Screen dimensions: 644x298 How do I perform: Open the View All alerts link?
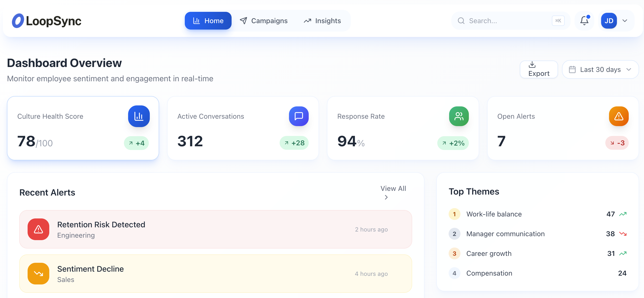(393, 188)
